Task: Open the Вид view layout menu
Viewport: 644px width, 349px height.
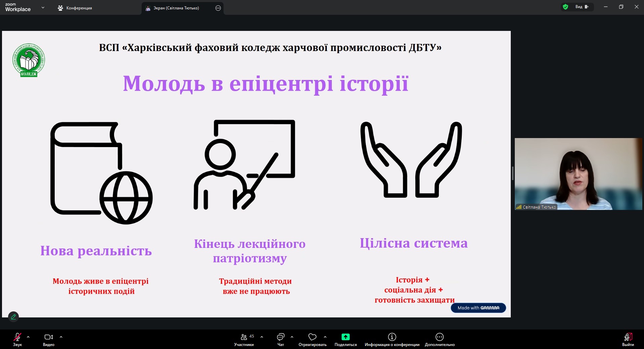Action: (582, 7)
